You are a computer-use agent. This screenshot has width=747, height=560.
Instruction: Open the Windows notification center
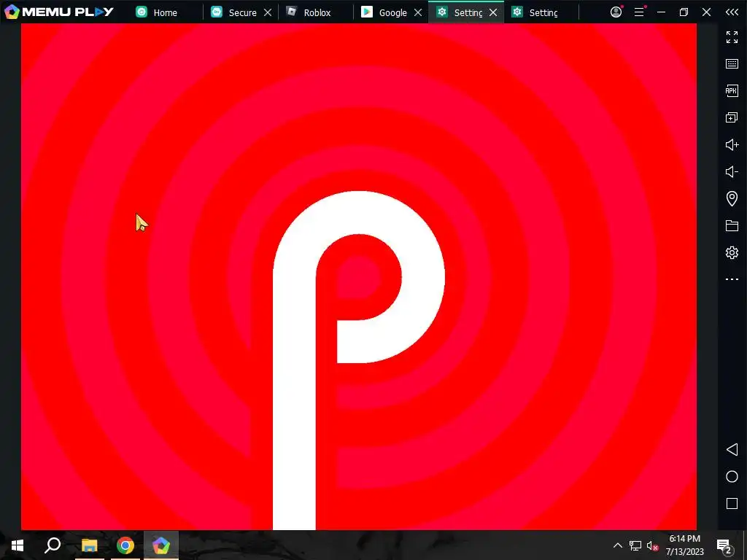[724, 545]
